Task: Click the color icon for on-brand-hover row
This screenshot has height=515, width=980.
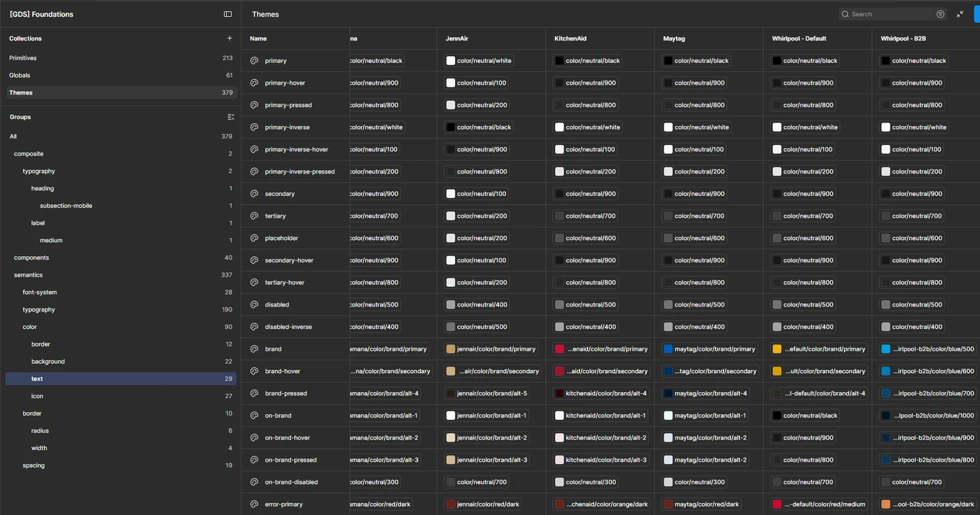Action: click(254, 437)
